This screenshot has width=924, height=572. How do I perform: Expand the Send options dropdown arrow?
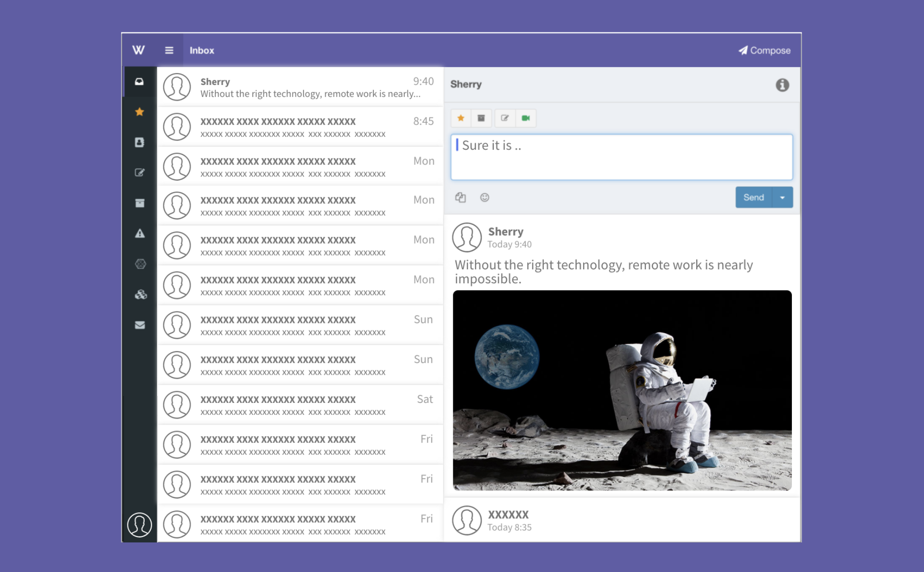pyautogui.click(x=783, y=197)
